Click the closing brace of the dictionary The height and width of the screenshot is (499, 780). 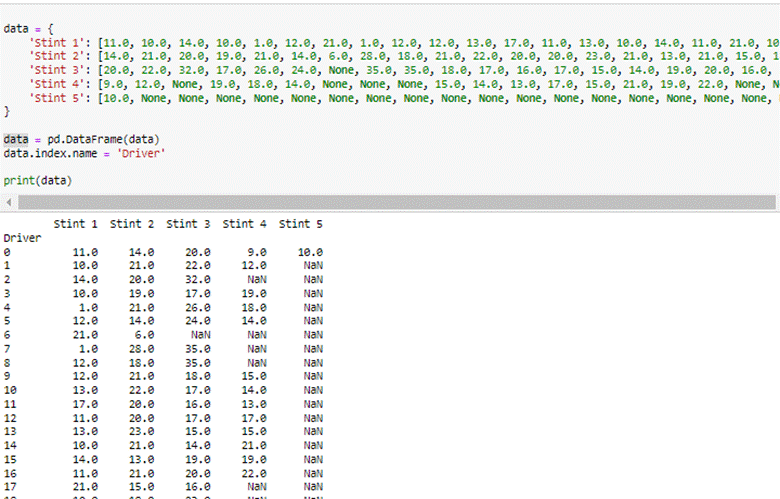(7, 112)
